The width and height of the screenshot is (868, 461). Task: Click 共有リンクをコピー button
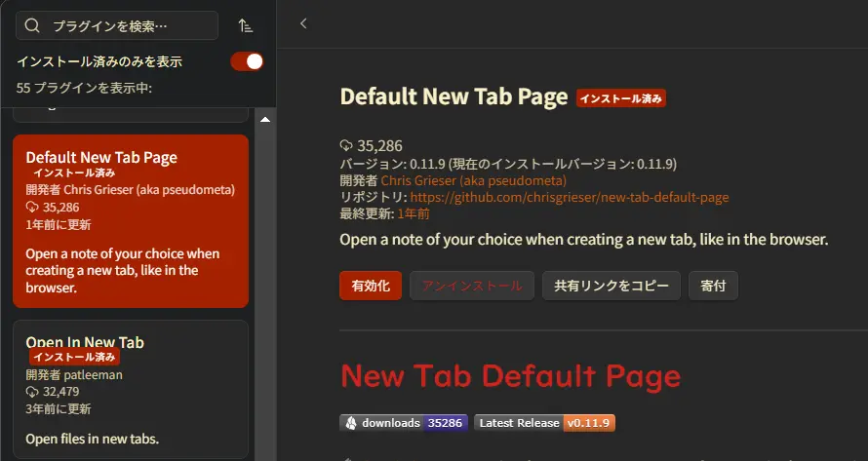click(612, 286)
